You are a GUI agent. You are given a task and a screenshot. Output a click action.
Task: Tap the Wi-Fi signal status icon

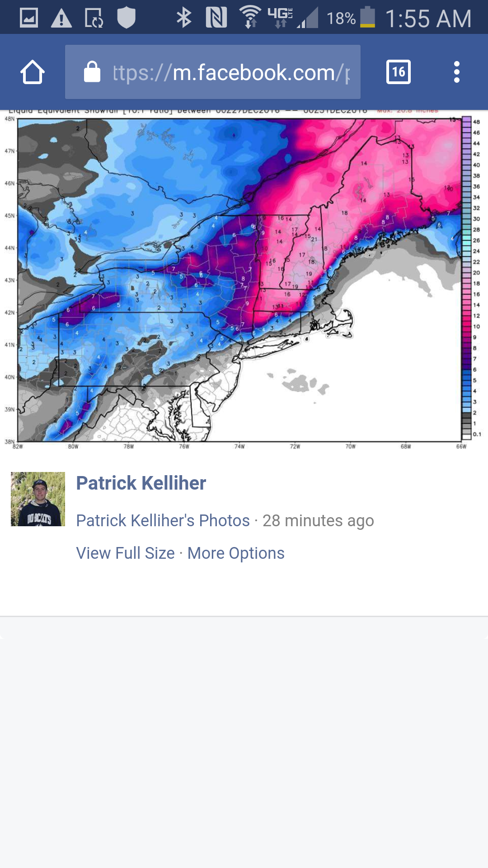coord(250,18)
